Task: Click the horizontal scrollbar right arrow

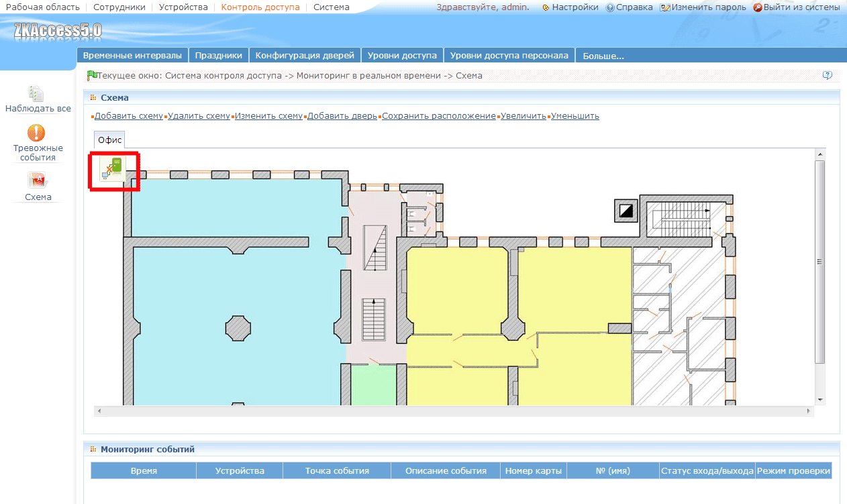Action: (x=809, y=410)
